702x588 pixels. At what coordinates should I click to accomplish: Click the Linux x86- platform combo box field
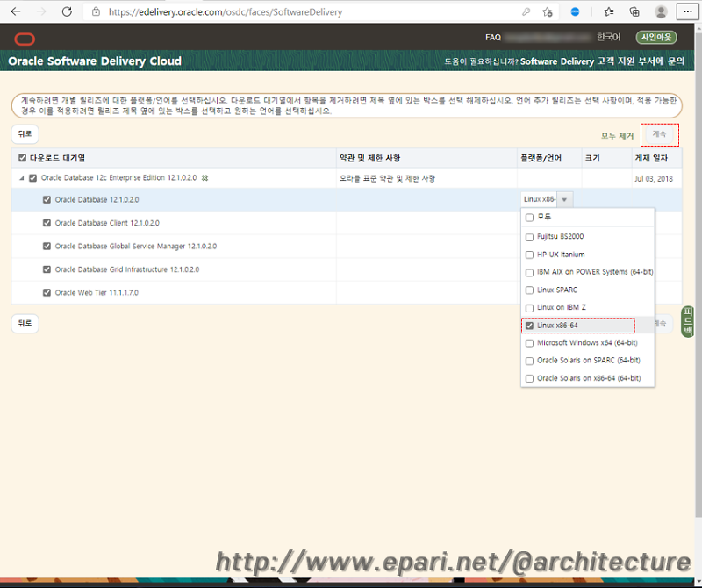(540, 200)
